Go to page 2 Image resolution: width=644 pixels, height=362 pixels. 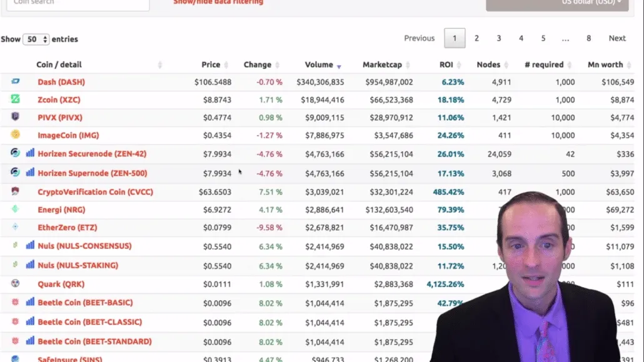pyautogui.click(x=477, y=38)
